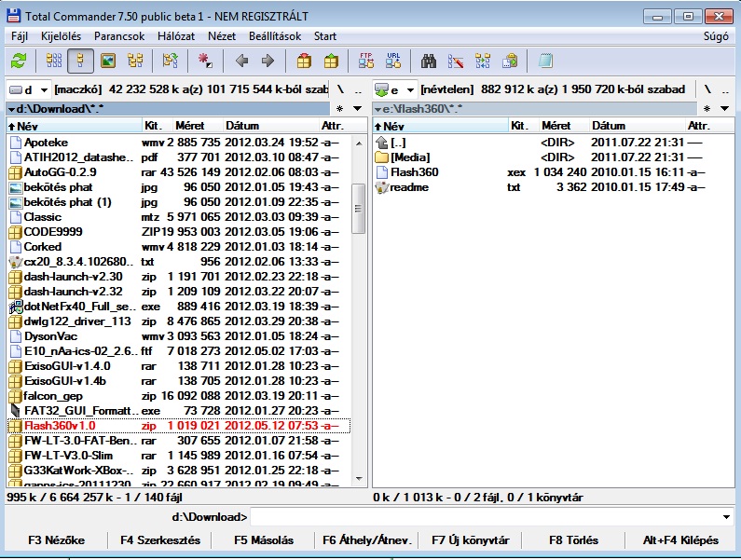The width and height of the screenshot is (741, 560).
Task: Expand the command line history dropdown
Action: click(x=726, y=517)
